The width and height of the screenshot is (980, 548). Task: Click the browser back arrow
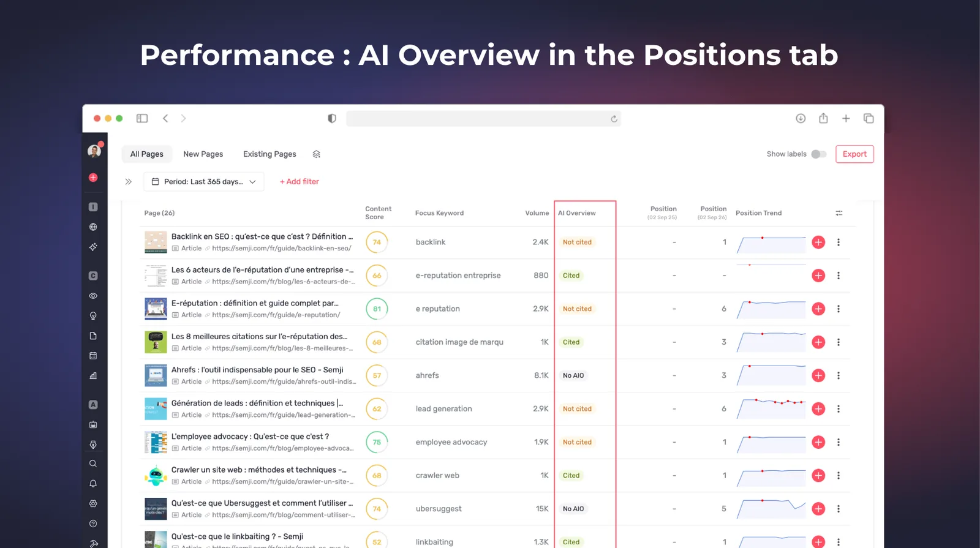(x=165, y=119)
